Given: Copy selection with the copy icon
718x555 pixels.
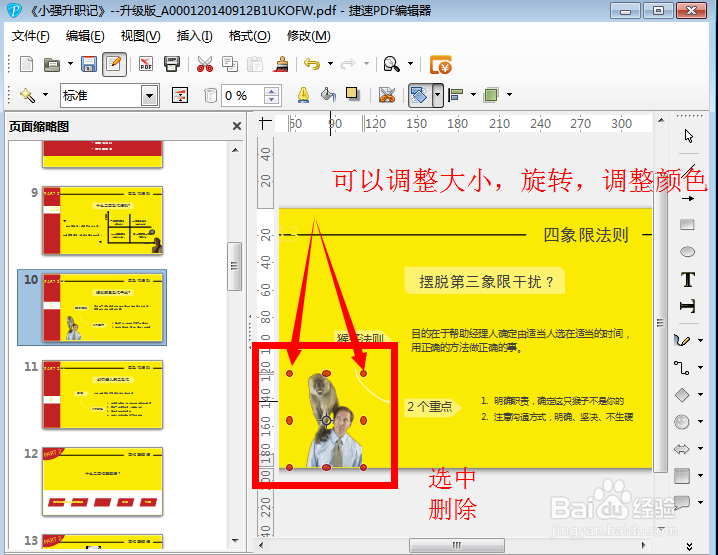Looking at the screenshot, I should click(230, 64).
